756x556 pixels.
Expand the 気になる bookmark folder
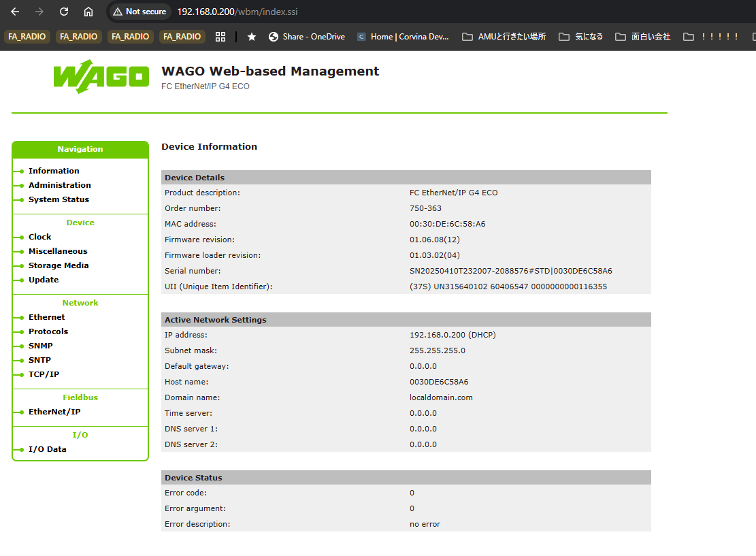[580, 37]
